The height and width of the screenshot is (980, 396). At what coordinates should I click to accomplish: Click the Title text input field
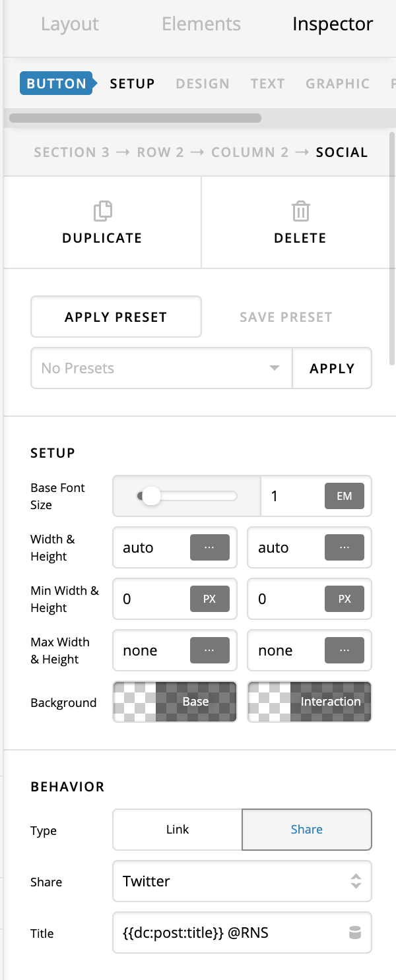[231, 933]
